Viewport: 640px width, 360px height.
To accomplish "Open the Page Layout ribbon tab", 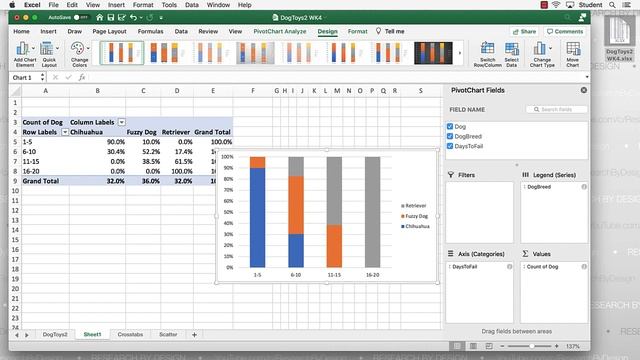I will click(x=109, y=31).
